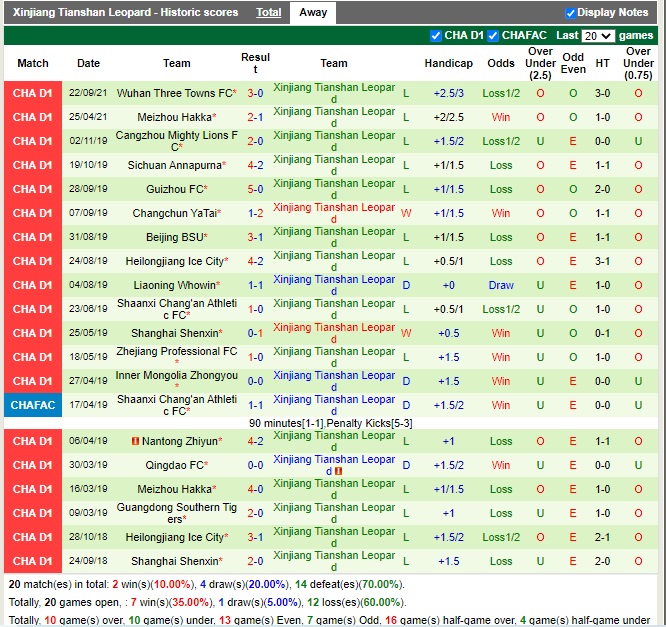Viewport: 666px width, 627px height.
Task: Uncheck the CHA D1 league filter
Action: 436,36
